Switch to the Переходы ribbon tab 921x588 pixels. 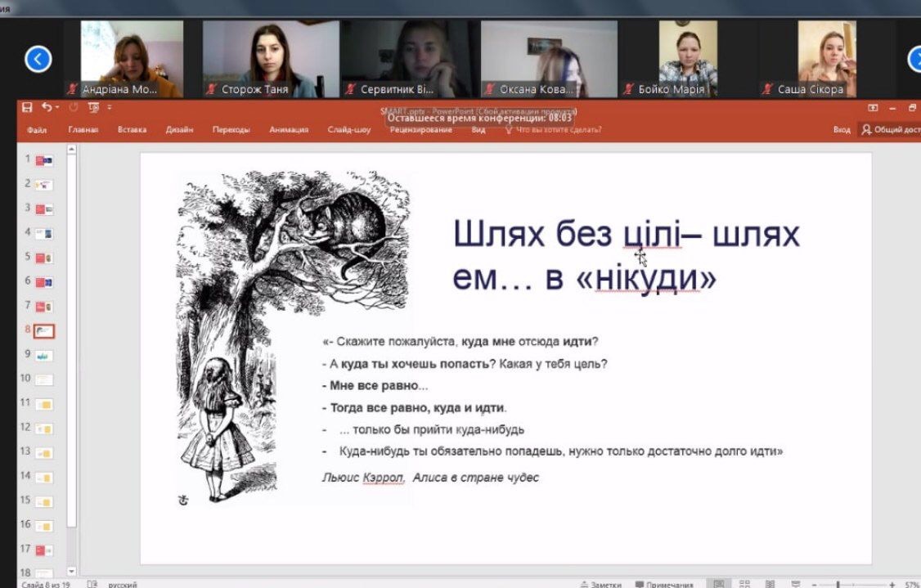(x=231, y=130)
